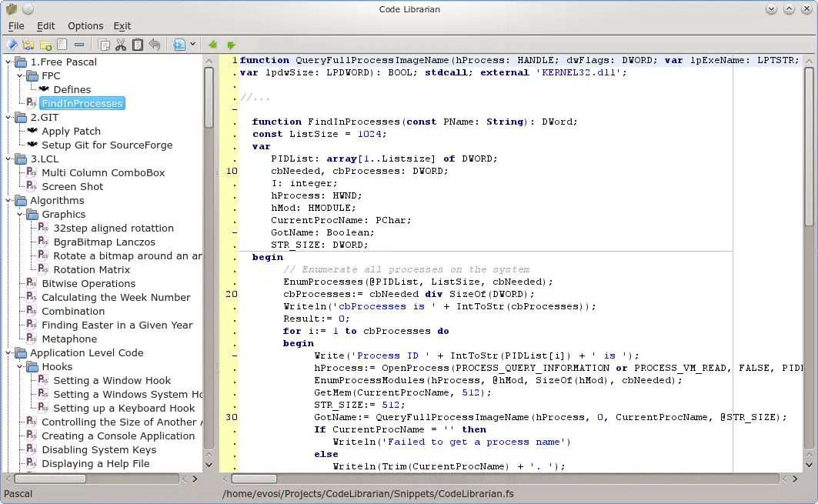This screenshot has width=818, height=504.
Task: Click the code editor scroll right arrow
Action: [x=795, y=479]
